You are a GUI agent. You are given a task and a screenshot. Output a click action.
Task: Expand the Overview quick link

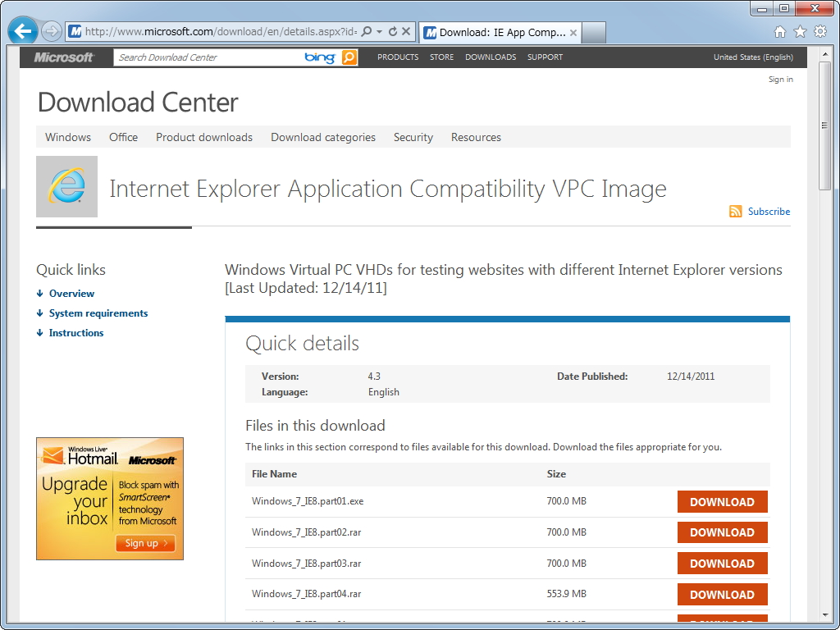coord(71,293)
